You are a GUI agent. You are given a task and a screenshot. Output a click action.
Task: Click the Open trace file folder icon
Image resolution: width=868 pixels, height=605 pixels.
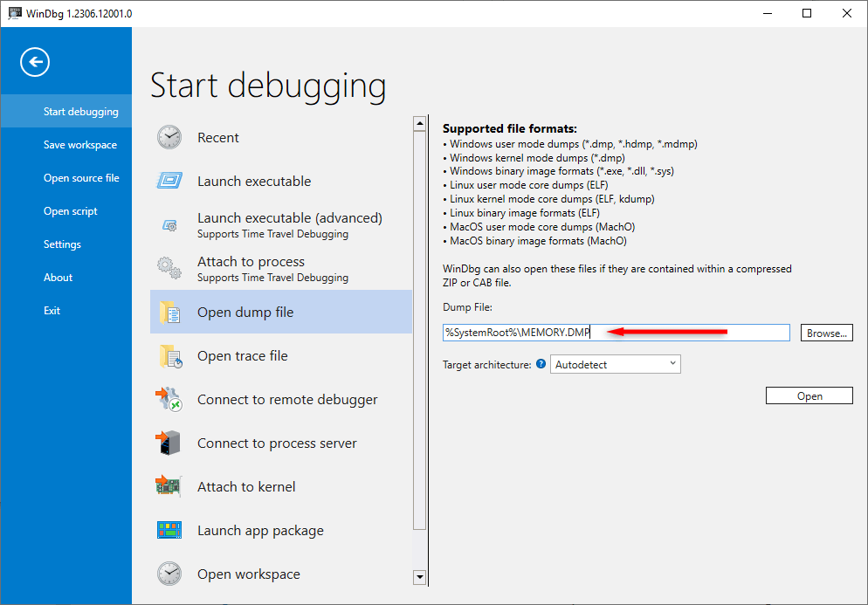[170, 356]
